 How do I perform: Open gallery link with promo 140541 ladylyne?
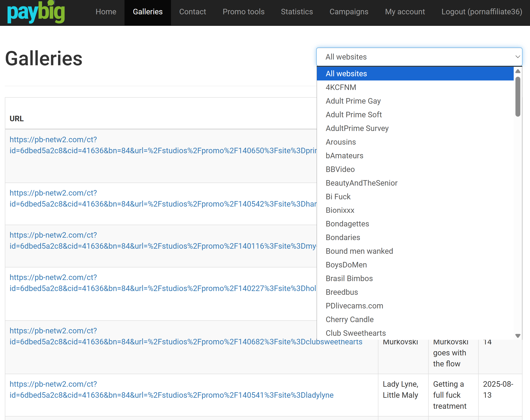172,390
